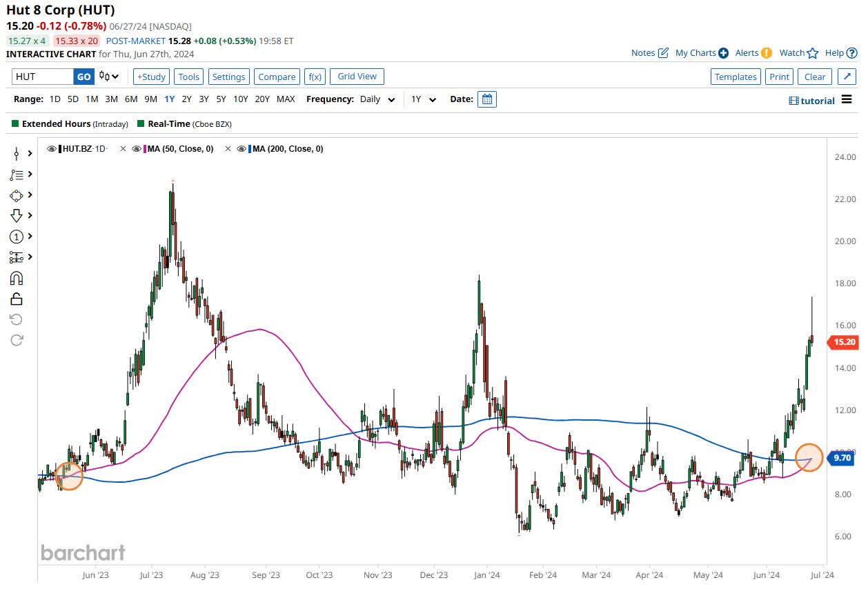Image resolution: width=868 pixels, height=589 pixels.
Task: Click the My Charts plus icon
Action: [x=723, y=53]
